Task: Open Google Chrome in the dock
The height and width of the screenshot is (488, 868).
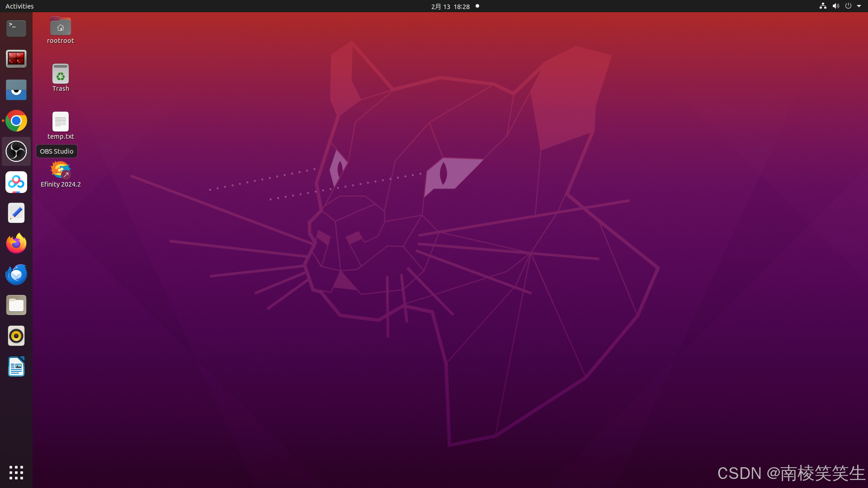Action: [16, 121]
